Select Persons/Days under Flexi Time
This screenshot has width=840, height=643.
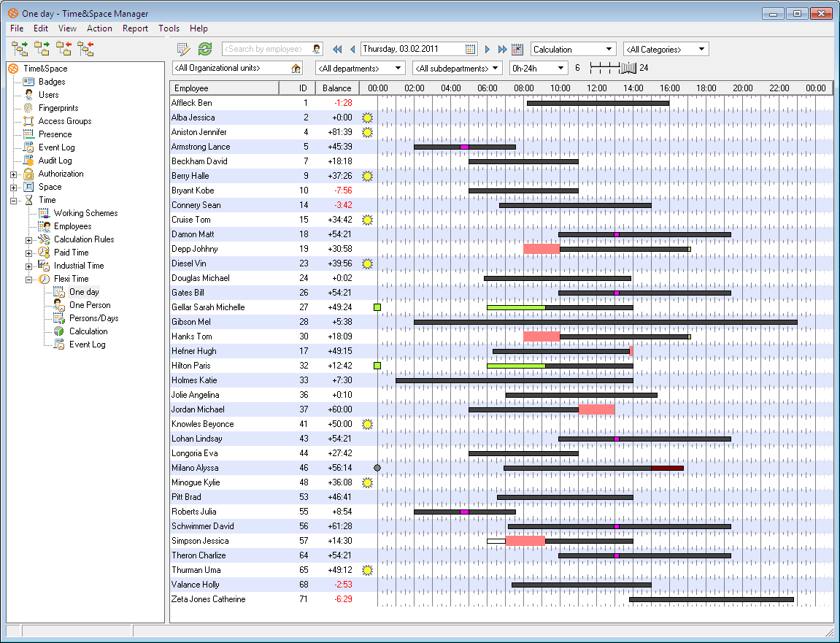click(x=93, y=318)
